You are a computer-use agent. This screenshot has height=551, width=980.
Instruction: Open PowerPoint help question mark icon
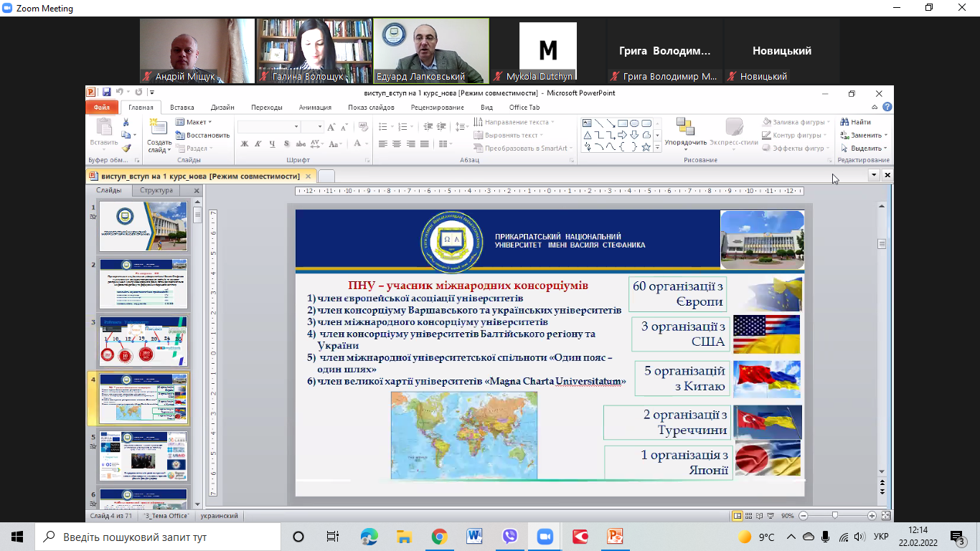click(x=887, y=107)
